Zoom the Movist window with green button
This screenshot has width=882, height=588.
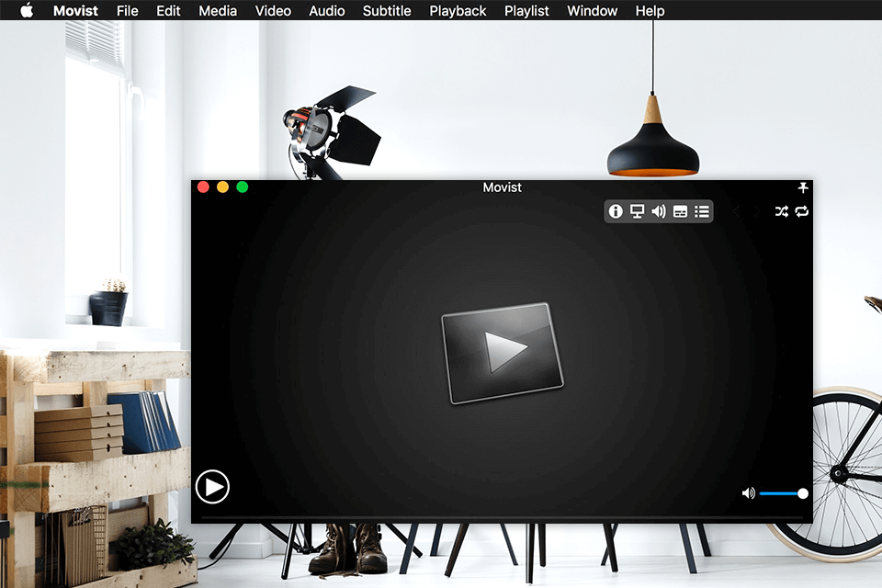click(243, 187)
